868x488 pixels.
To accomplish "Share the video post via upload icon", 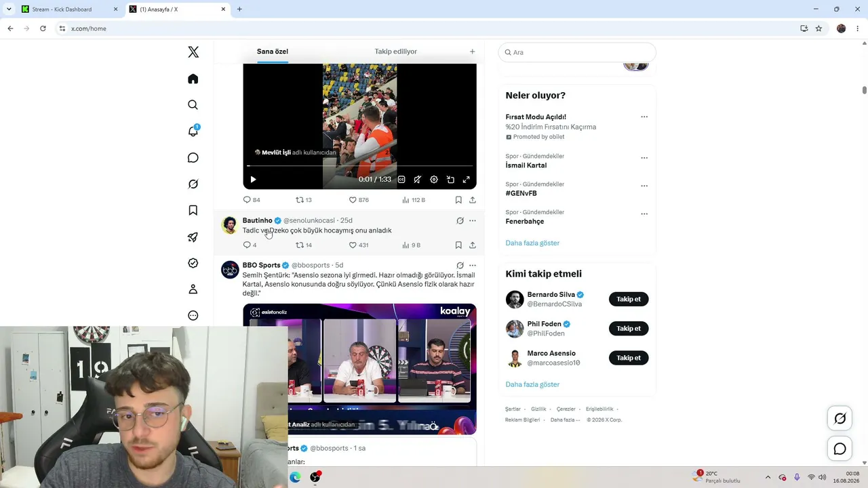I will [473, 200].
